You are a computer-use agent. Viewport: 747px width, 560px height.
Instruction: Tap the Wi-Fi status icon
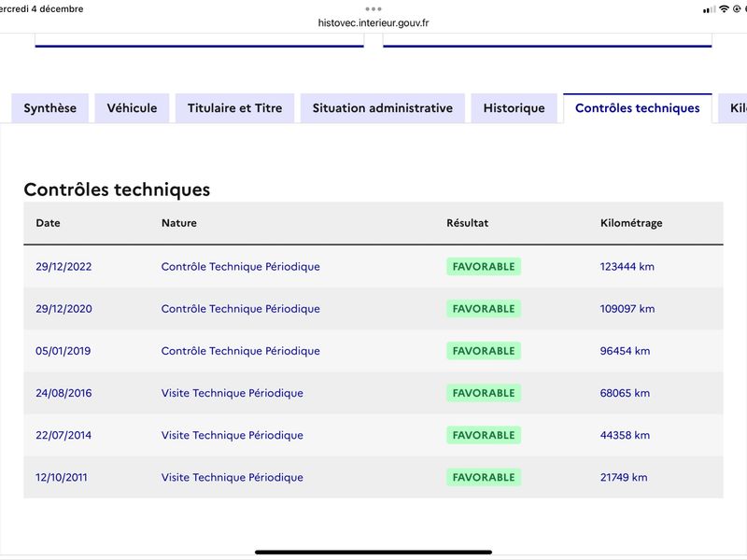(725, 8)
